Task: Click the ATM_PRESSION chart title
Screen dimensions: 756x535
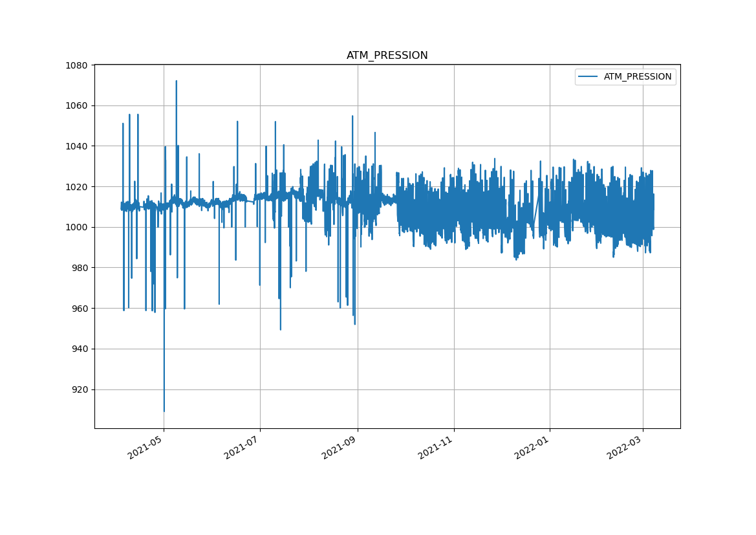Action: (x=387, y=56)
